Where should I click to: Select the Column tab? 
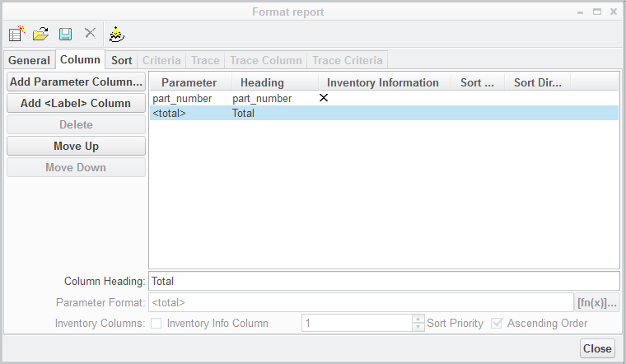(x=80, y=59)
